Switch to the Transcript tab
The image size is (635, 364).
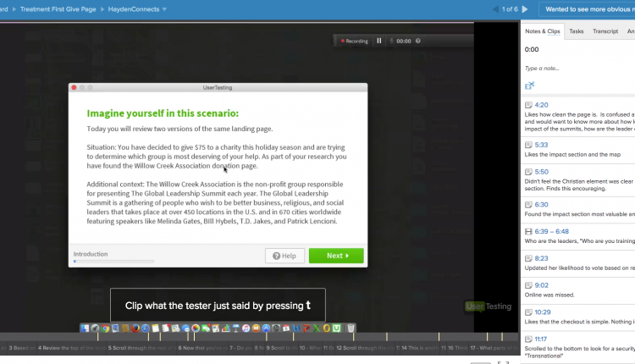tap(605, 31)
